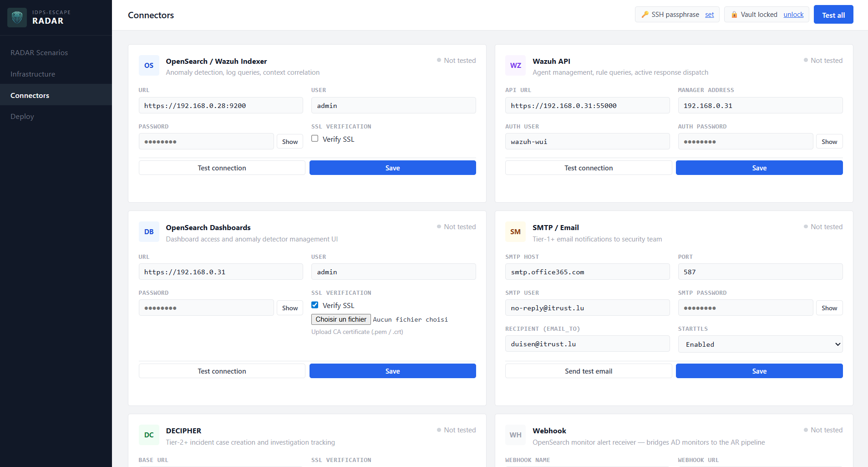Click the Not tested status on Webhook
The image size is (868, 467).
[x=823, y=430]
